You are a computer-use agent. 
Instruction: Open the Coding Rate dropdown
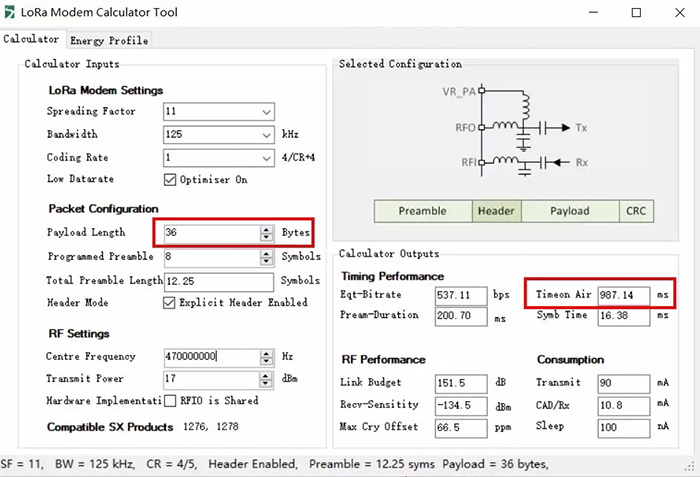(x=266, y=158)
